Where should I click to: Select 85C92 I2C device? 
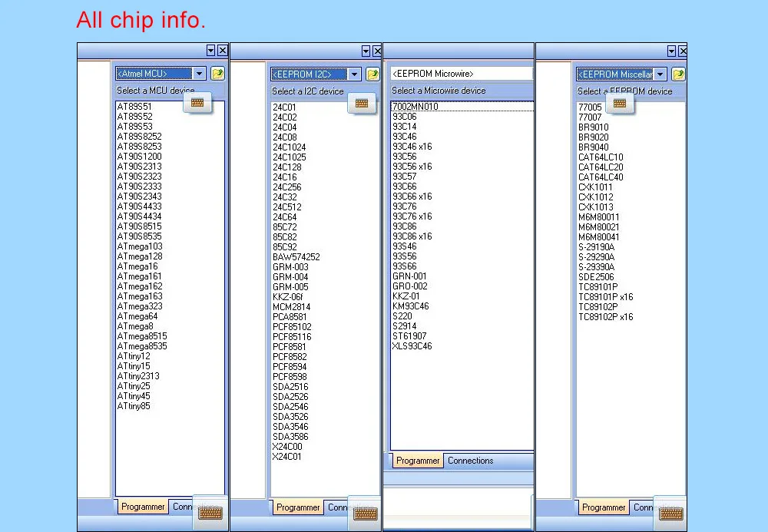click(x=285, y=246)
